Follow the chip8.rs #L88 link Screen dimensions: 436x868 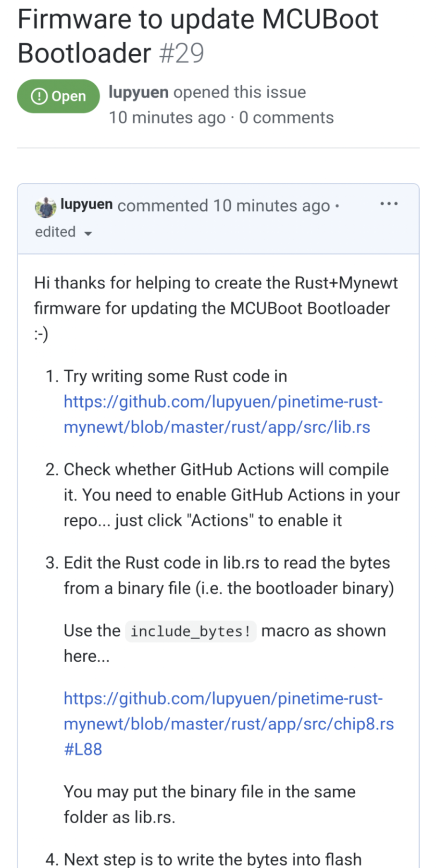(228, 724)
